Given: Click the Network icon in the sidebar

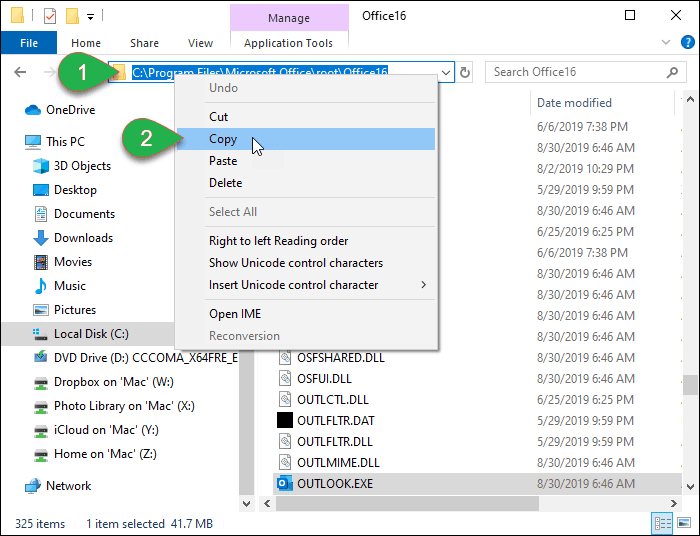Looking at the screenshot, I should tap(33, 486).
